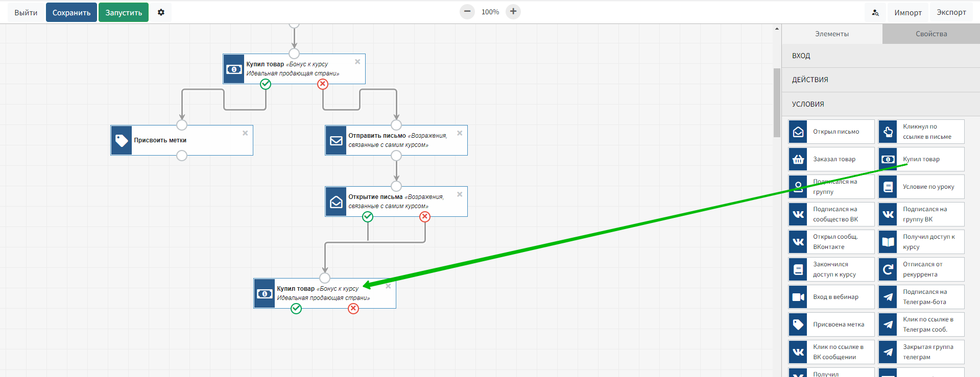Screen dimensions: 980x377
Task: Select the Заказал товар basket element
Action: 831,159
